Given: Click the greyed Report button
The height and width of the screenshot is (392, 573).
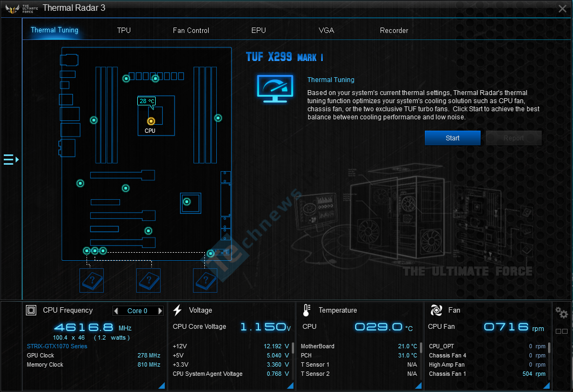Looking at the screenshot, I should 514,138.
